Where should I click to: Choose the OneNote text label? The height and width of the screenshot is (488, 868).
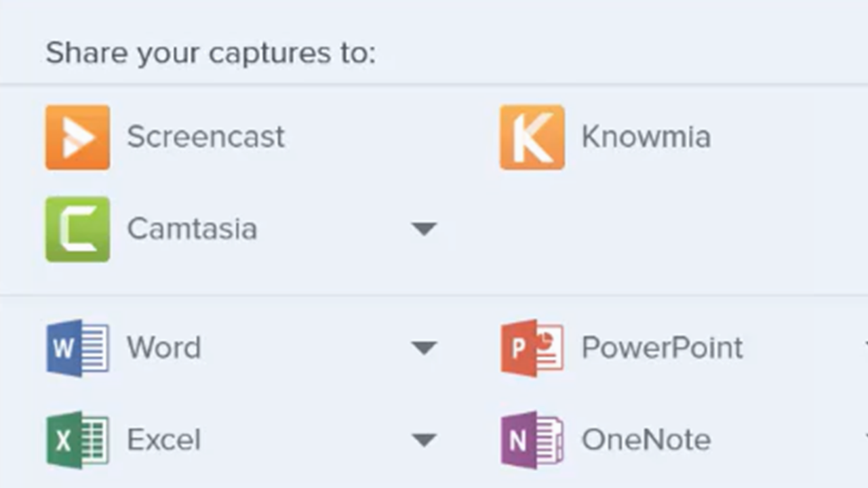coord(646,441)
